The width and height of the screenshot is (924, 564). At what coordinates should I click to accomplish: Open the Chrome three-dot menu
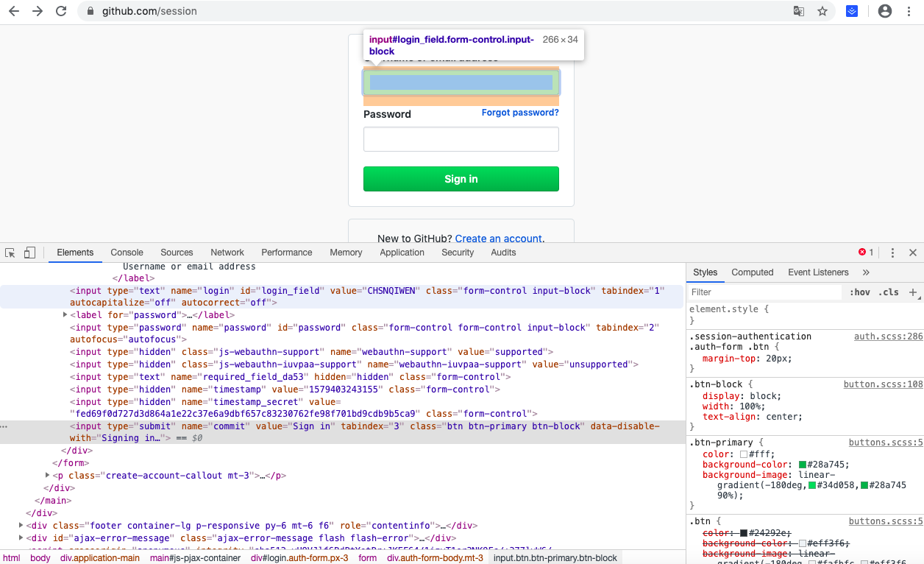910,11
